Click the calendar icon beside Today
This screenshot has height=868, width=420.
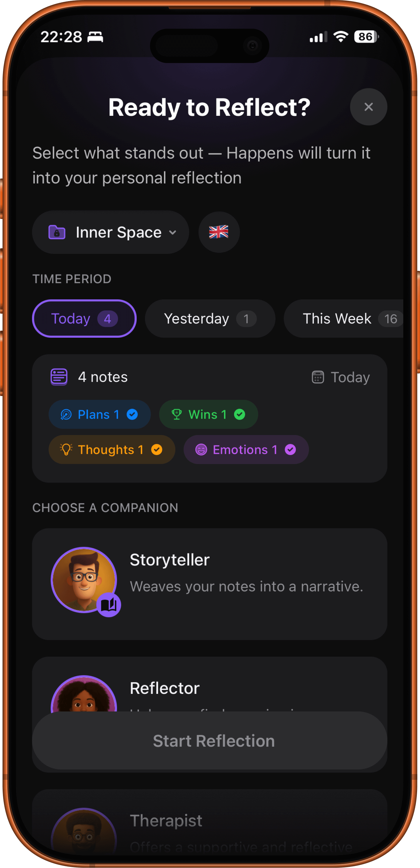pyautogui.click(x=317, y=377)
